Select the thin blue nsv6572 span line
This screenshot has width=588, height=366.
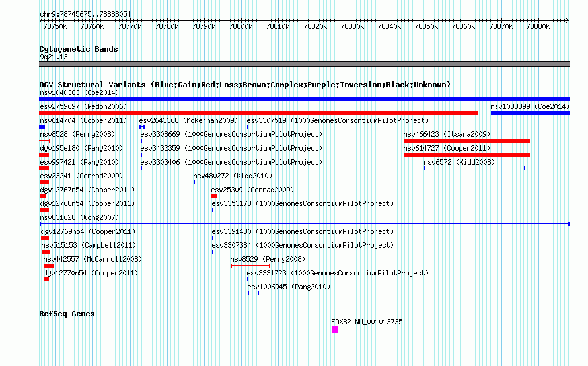click(474, 168)
